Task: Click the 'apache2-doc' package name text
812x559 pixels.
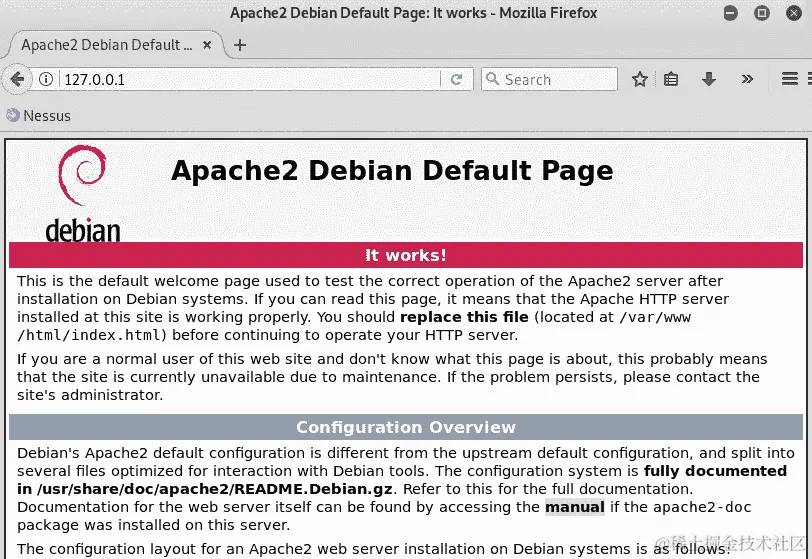Action: point(702,507)
